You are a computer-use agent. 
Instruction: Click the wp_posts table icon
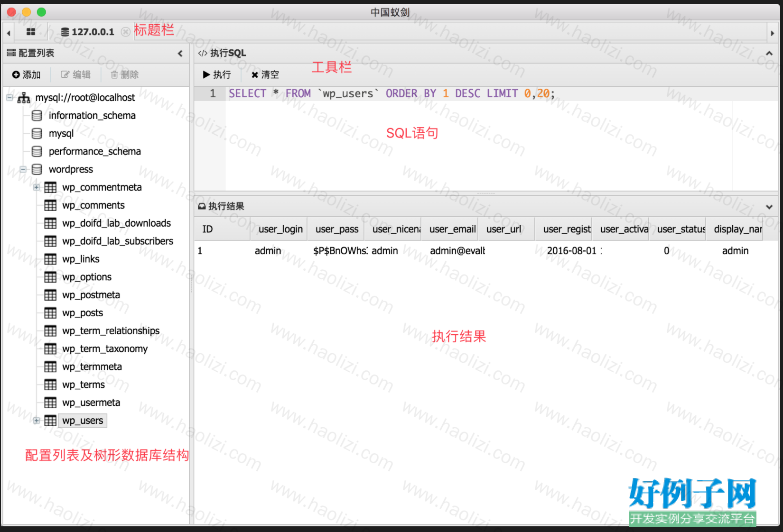[x=50, y=313]
